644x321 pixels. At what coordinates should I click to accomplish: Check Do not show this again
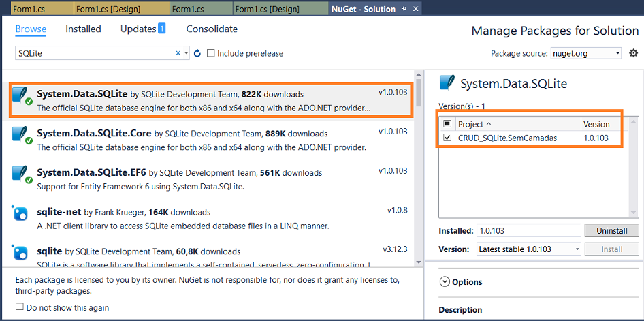(x=19, y=307)
